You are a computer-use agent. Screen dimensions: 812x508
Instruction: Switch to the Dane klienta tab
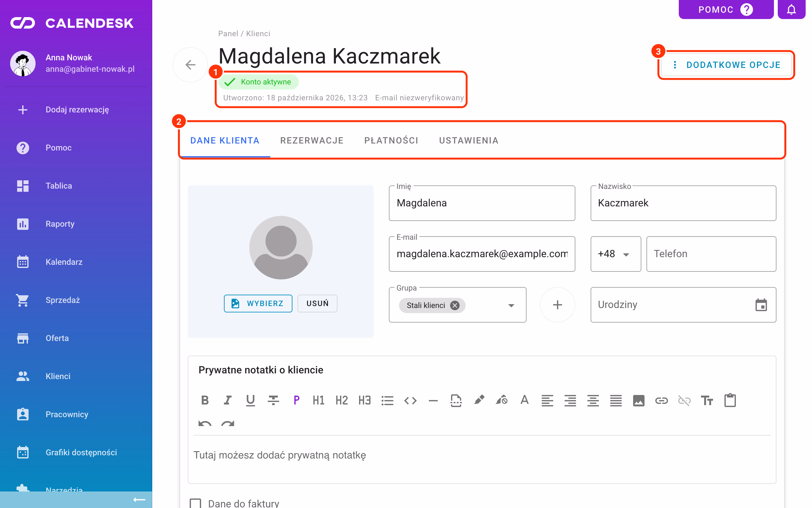225,140
